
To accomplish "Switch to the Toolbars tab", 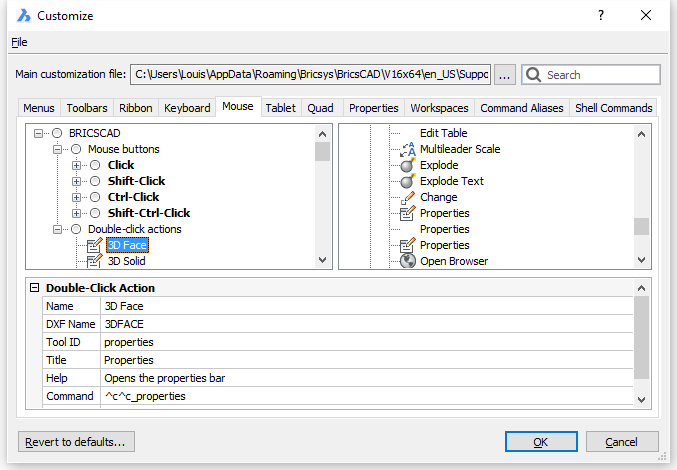I will click(87, 108).
